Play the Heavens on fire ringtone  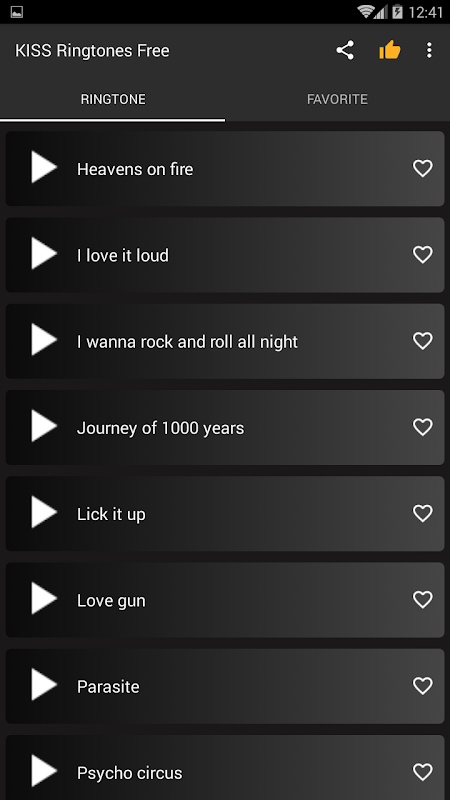[44, 167]
